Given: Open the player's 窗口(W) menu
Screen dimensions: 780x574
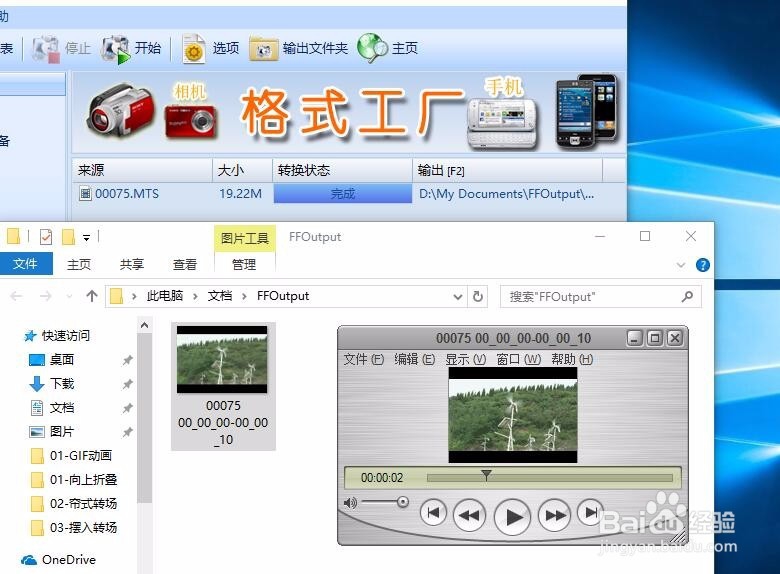Looking at the screenshot, I should [518, 359].
